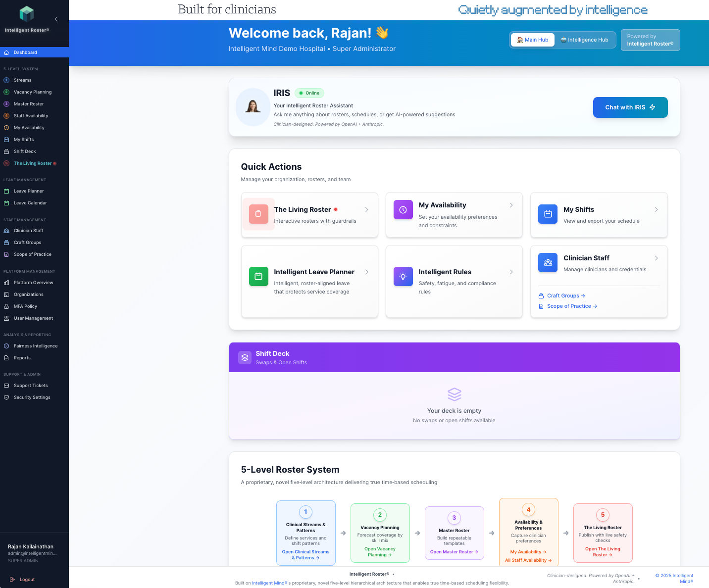
Task: Open Vacancy Planning in the sidebar
Action: tap(33, 92)
